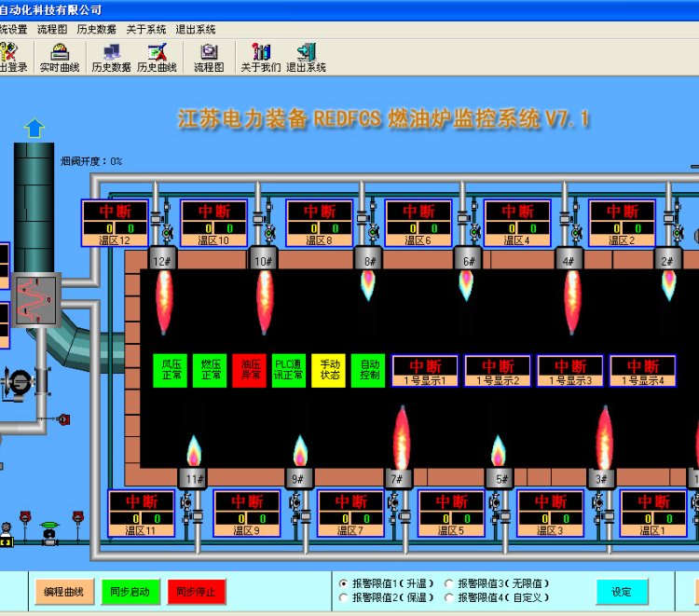
Task: Select 报警限值3(无限值) radio option
Action: point(449,583)
